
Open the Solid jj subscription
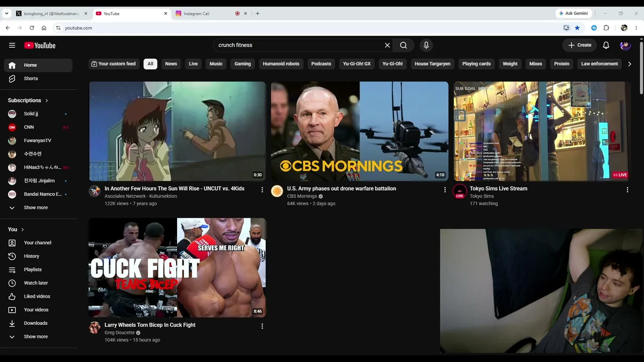(38, 114)
